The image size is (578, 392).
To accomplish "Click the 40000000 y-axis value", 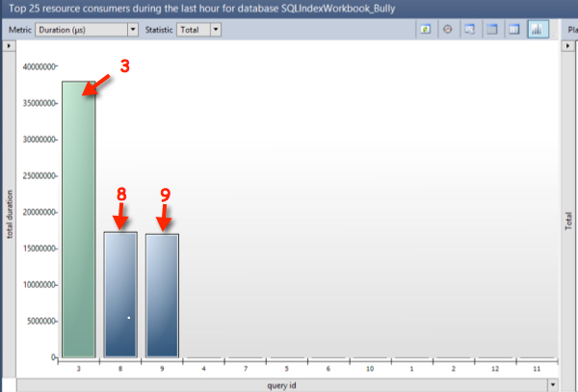I will coord(39,66).
